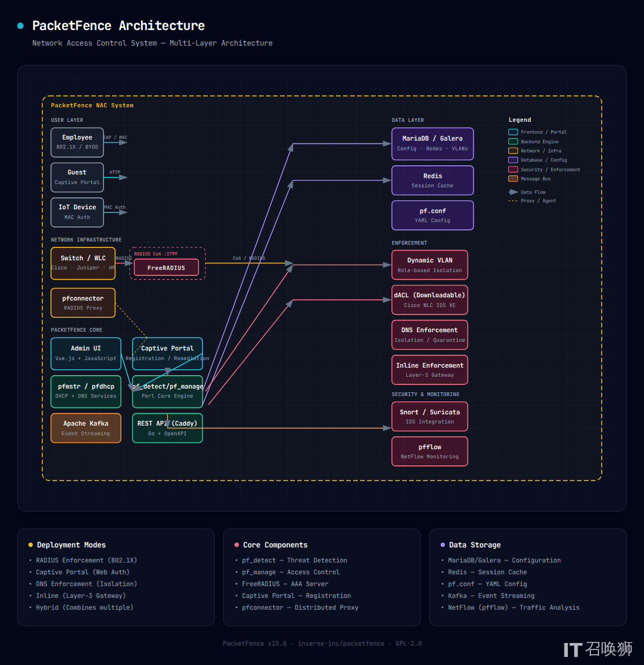Screen dimensions: 644x665
Task: Click "FreeRADIUS — AAA Server" list item
Action: [x=285, y=584]
